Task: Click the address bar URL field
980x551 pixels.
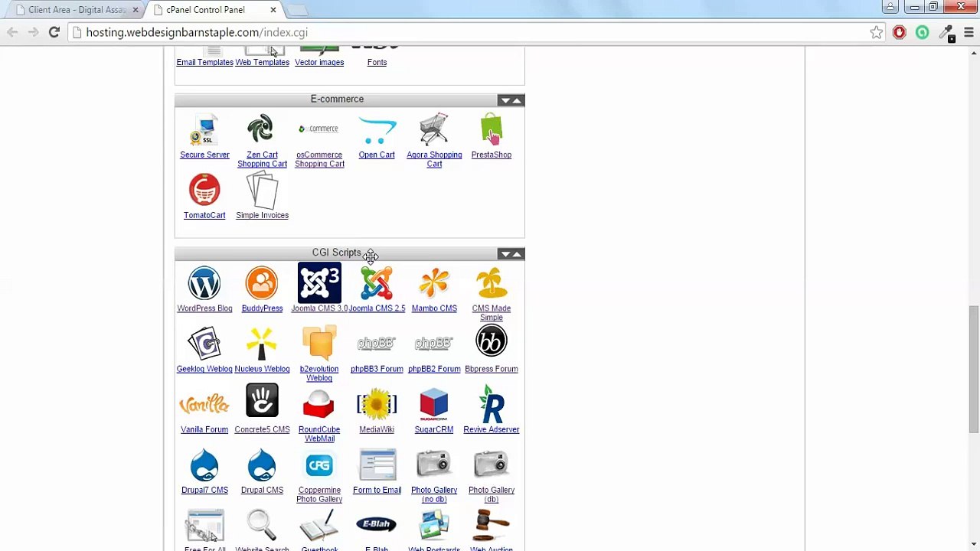Action: click(x=475, y=32)
